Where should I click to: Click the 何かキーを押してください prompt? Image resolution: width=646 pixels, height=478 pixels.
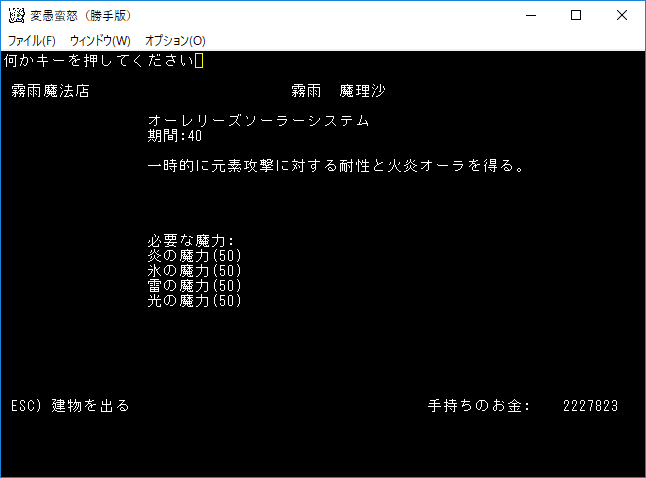(x=98, y=61)
